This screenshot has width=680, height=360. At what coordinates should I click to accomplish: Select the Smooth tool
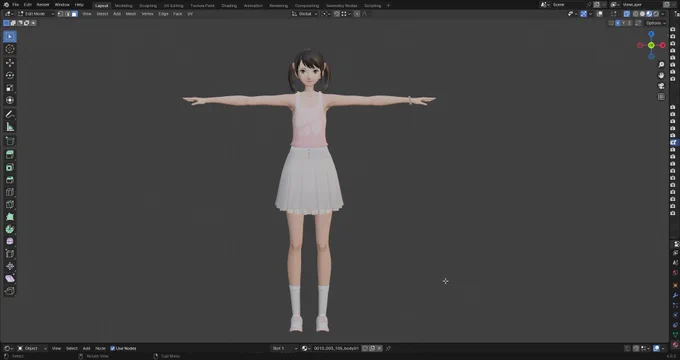pyautogui.click(x=10, y=241)
